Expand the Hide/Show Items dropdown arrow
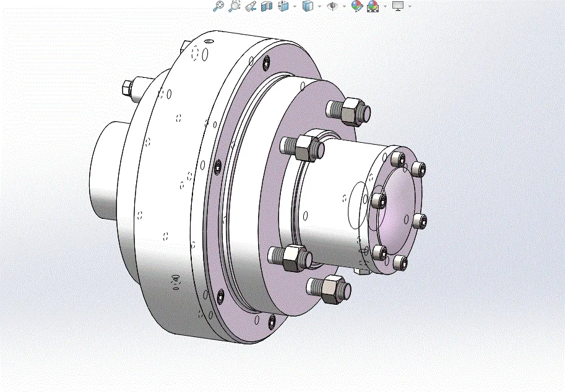Viewport: 565px width, 392px height. 344,6
